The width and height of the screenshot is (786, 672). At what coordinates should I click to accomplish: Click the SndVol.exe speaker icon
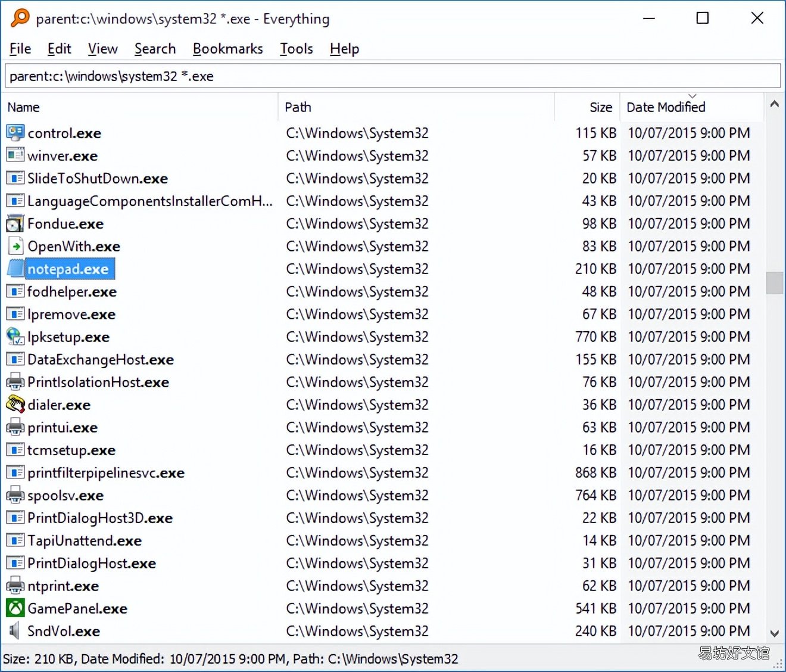coord(15,631)
